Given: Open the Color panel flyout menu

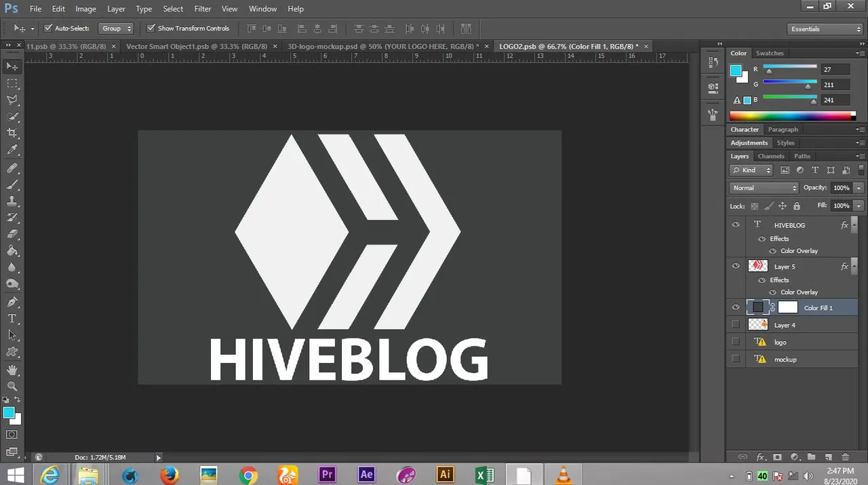Looking at the screenshot, I should (860, 53).
